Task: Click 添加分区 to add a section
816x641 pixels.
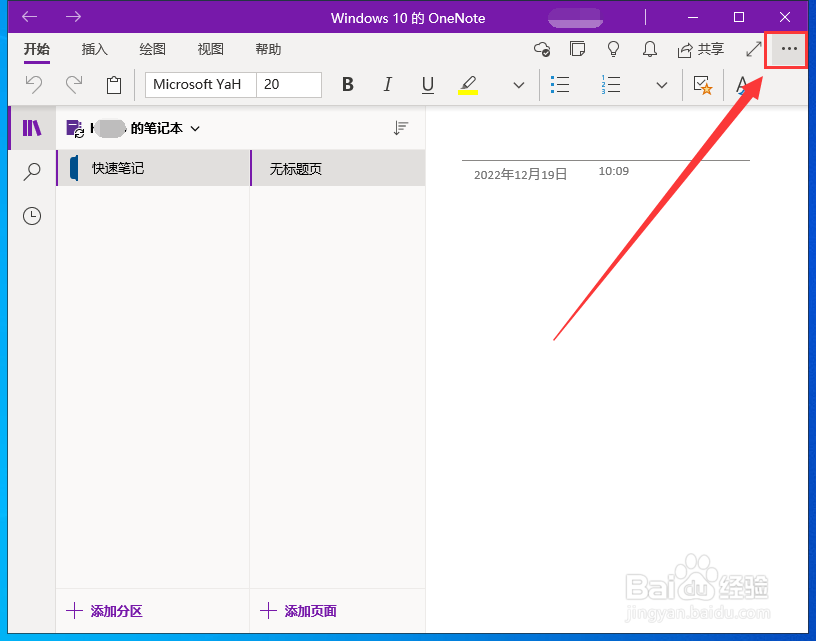Action: point(105,611)
